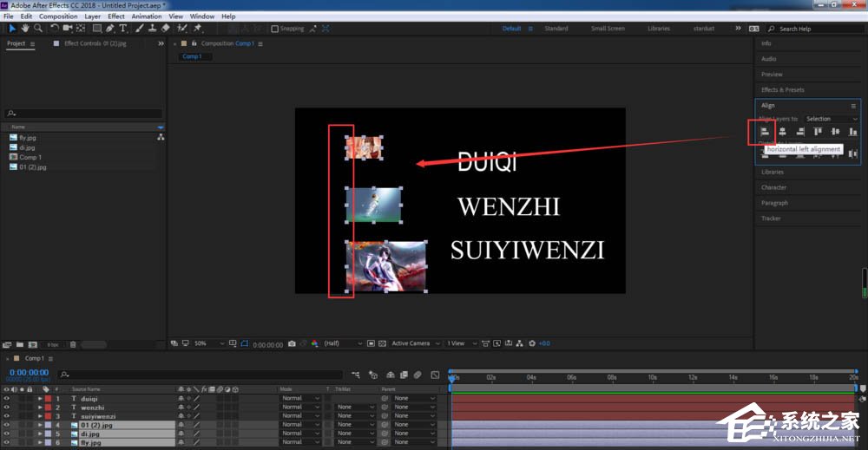The width and height of the screenshot is (868, 450).
Task: Open the Composition menu
Action: (x=58, y=16)
